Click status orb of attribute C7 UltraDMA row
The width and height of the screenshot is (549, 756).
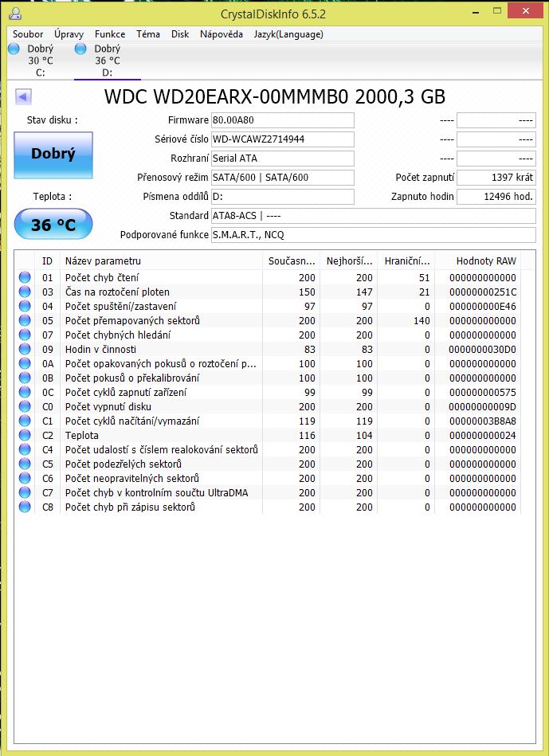[x=25, y=492]
